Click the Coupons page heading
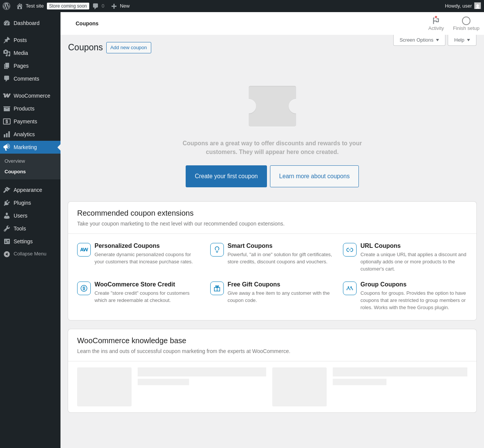The image size is (484, 448). pyautogui.click(x=85, y=47)
